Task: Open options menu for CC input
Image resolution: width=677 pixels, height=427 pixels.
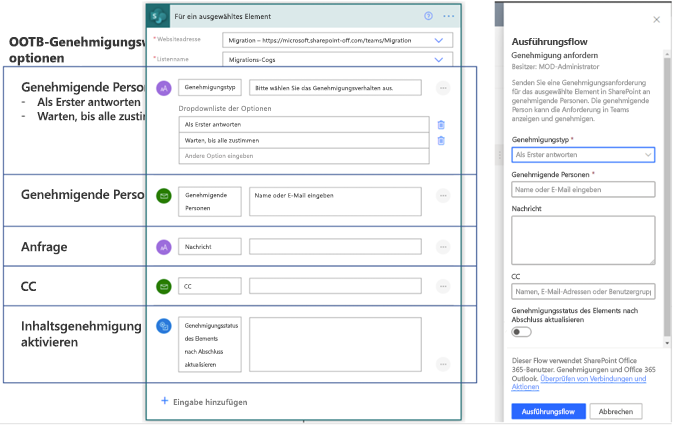Action: [x=443, y=286]
